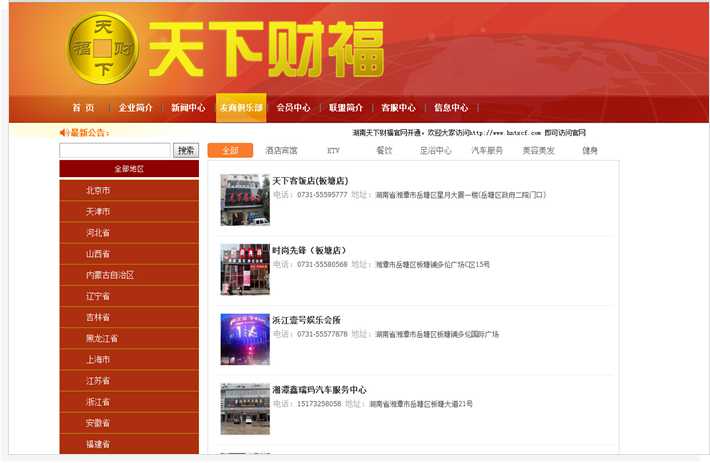Select the 全部 category tab
Image resolution: width=710 pixels, height=463 pixels.
tap(230, 151)
